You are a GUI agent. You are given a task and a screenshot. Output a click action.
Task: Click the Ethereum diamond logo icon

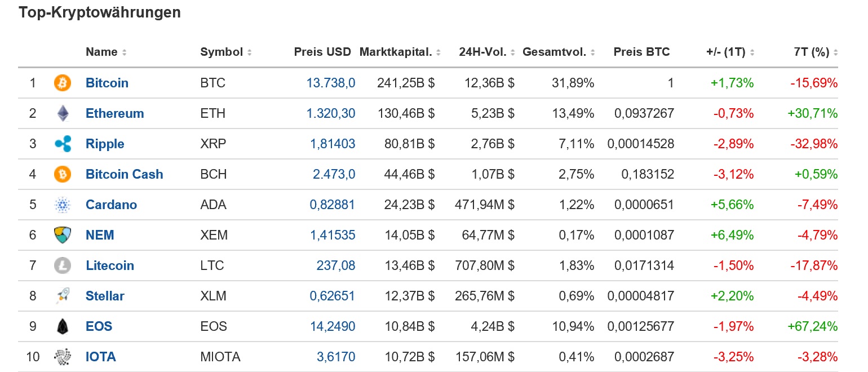(x=63, y=114)
